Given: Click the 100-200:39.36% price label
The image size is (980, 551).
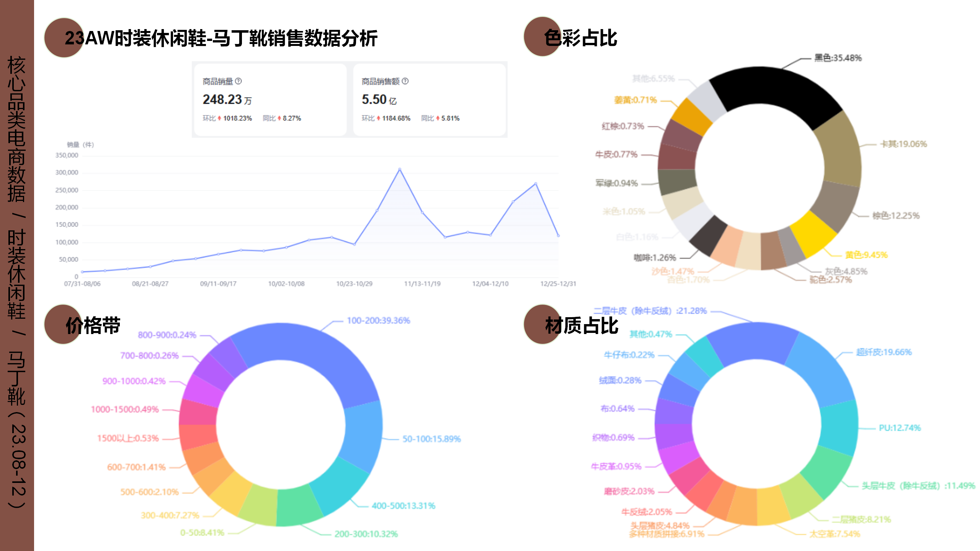Looking at the screenshot, I should click(x=378, y=321).
